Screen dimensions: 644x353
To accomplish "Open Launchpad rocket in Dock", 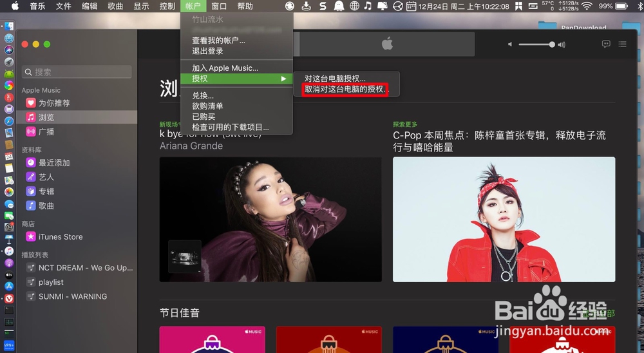I will 8,62.
